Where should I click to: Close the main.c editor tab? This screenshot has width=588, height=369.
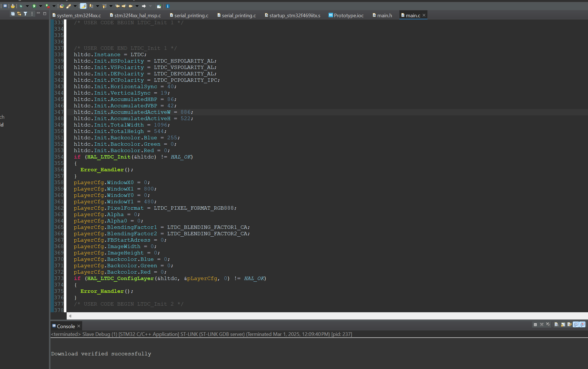pyautogui.click(x=424, y=15)
